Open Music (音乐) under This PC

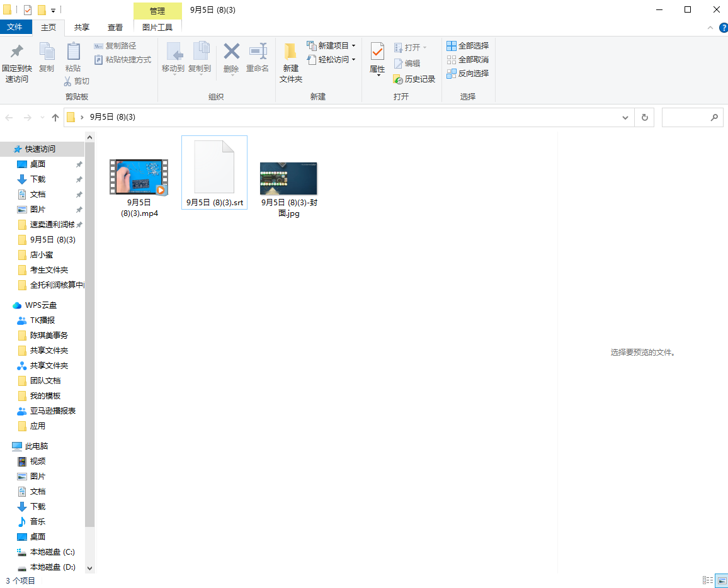click(x=38, y=522)
